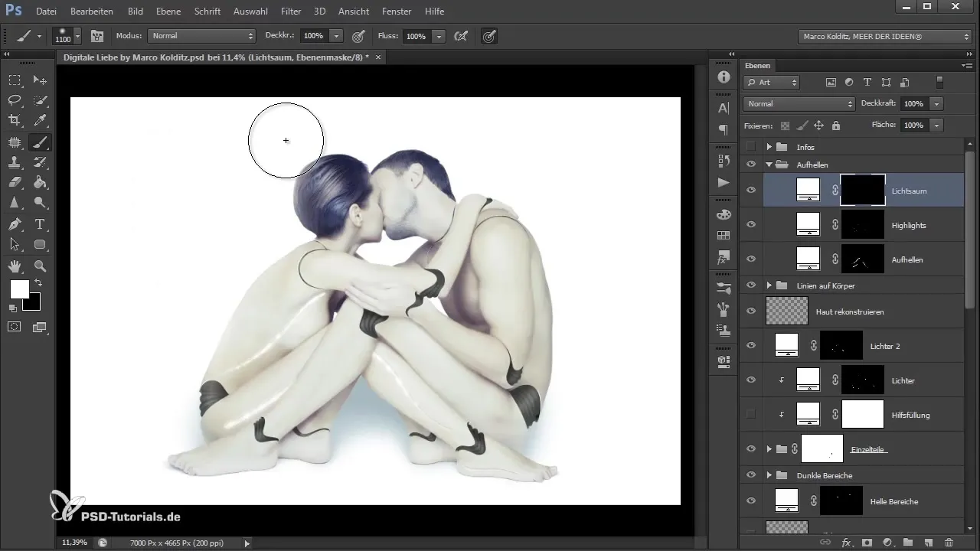980x551 pixels.
Task: Show the hidden Hilfsfüllung layer
Action: coord(751,415)
